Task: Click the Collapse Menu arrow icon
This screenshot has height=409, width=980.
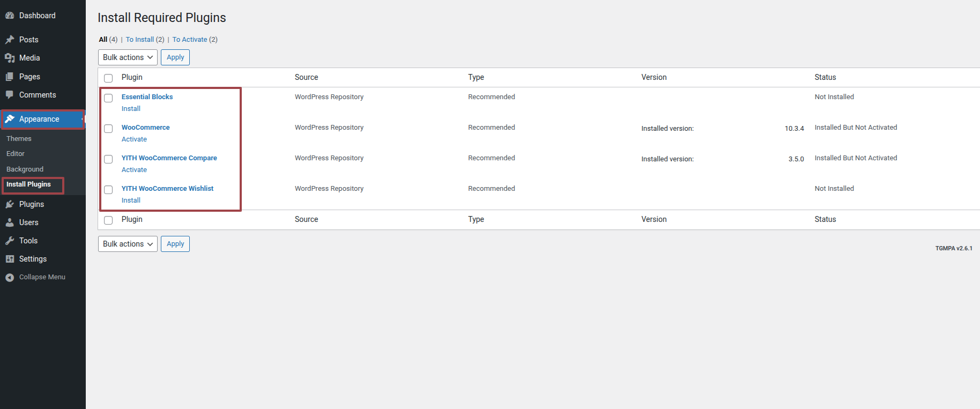Action: tap(10, 277)
